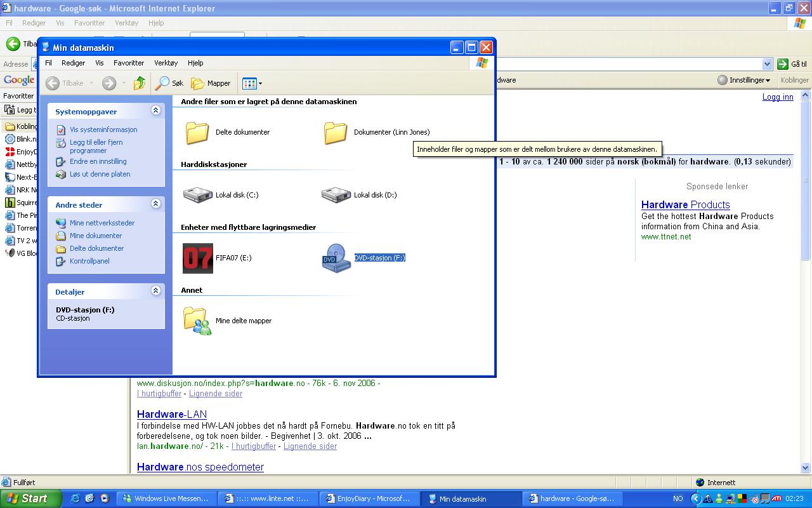The height and width of the screenshot is (508, 812).
Task: Click the Internet Explorer back arrow icon
Action: [x=13, y=44]
